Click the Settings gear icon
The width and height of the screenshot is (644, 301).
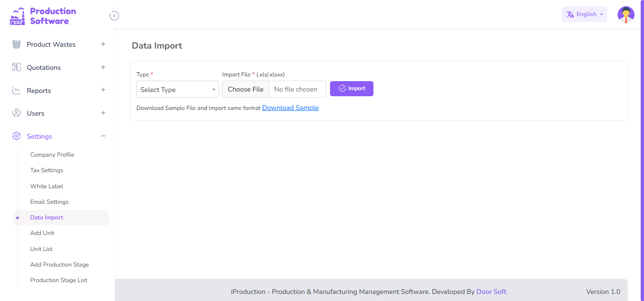click(17, 136)
